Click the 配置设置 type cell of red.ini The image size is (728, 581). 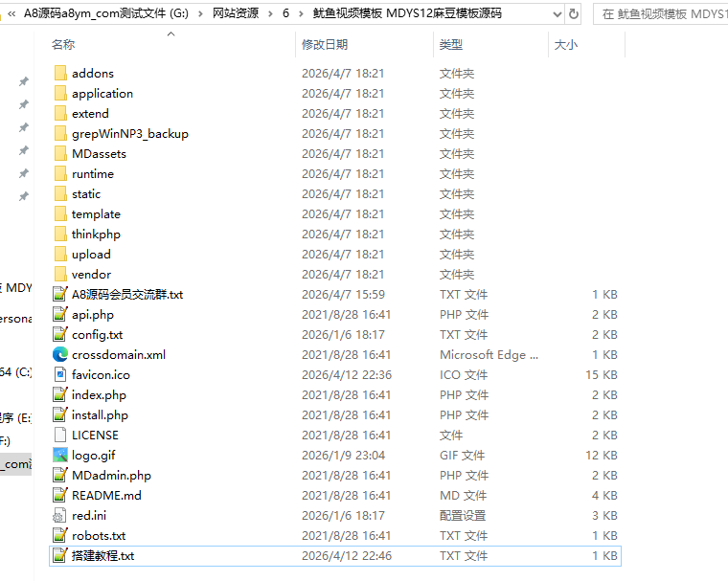pyautogui.click(x=463, y=516)
